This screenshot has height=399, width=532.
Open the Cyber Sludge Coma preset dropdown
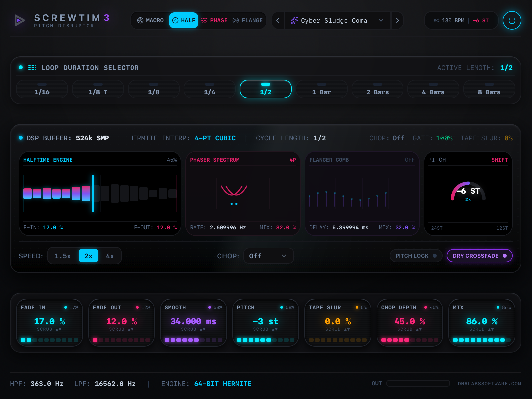click(337, 20)
